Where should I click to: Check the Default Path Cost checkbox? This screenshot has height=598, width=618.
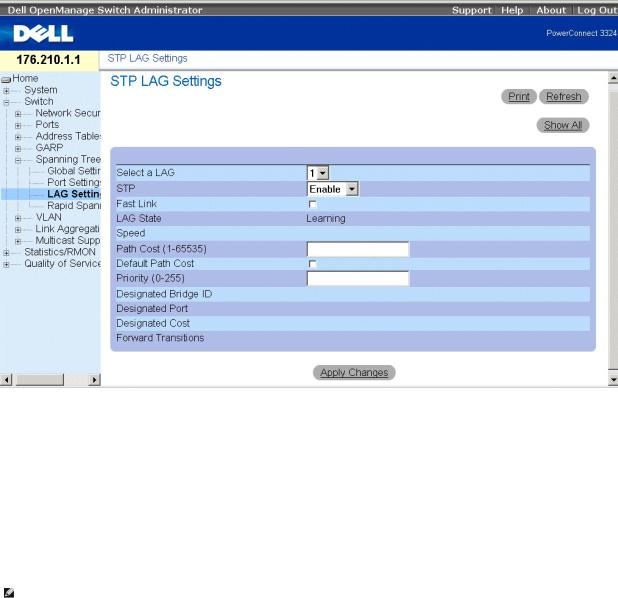click(x=313, y=263)
